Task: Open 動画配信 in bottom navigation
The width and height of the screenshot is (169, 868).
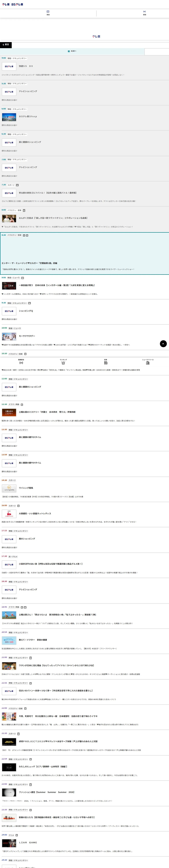Action: 21,362
